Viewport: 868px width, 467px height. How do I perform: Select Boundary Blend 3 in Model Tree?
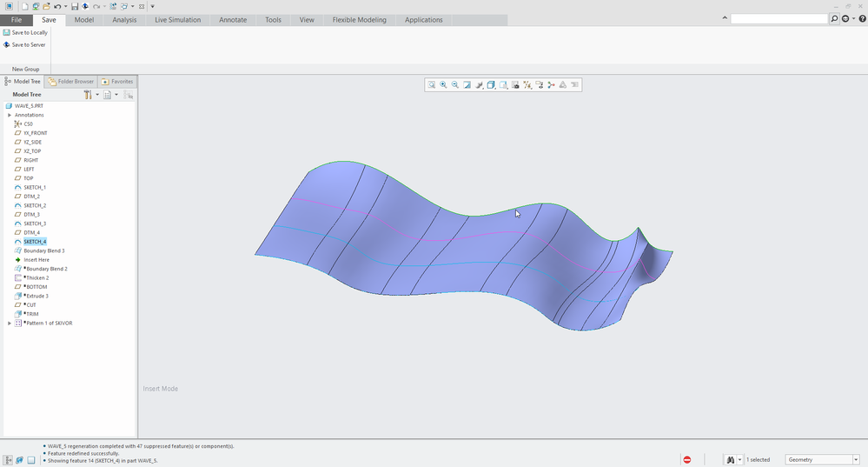tap(43, 250)
